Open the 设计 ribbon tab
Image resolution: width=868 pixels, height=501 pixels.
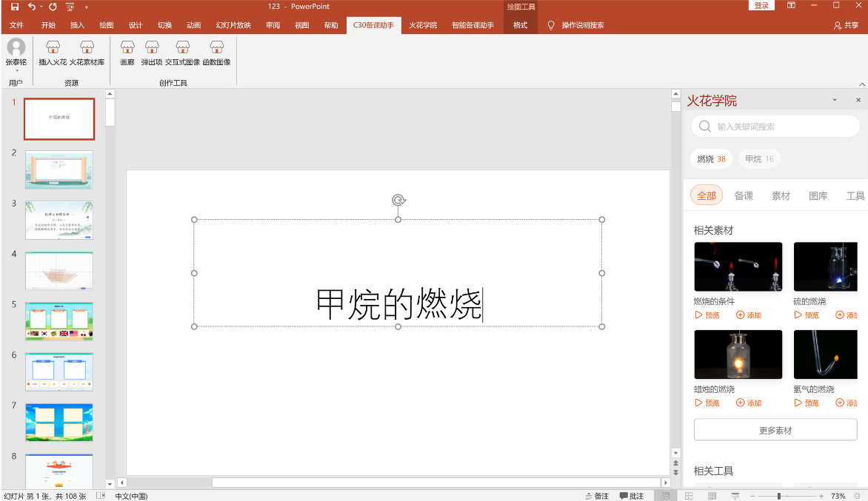point(136,25)
